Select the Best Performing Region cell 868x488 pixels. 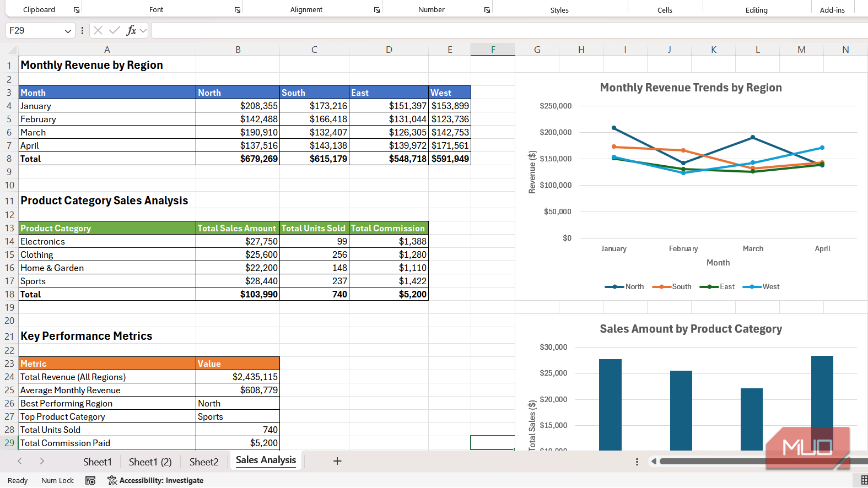click(x=107, y=403)
